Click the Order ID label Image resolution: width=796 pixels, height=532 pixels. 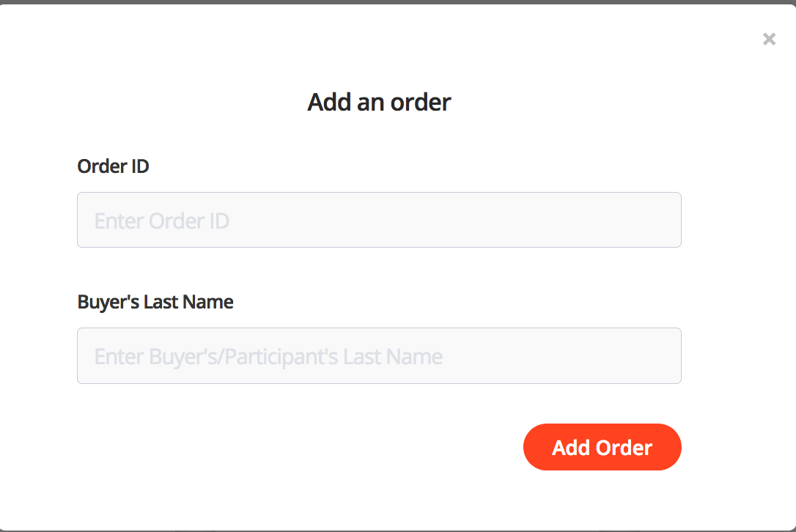pos(113,166)
